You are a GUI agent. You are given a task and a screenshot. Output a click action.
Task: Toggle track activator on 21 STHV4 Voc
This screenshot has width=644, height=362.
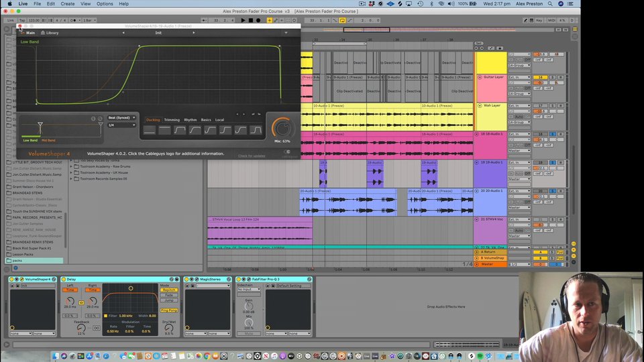[541, 220]
